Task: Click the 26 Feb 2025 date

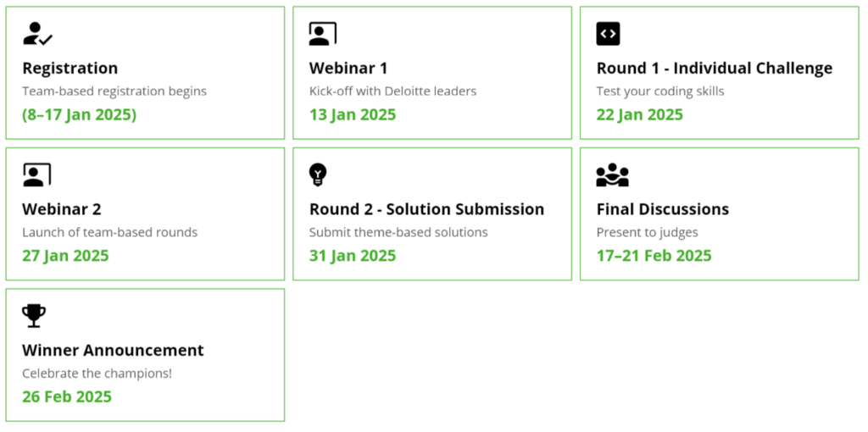Action: [67, 397]
